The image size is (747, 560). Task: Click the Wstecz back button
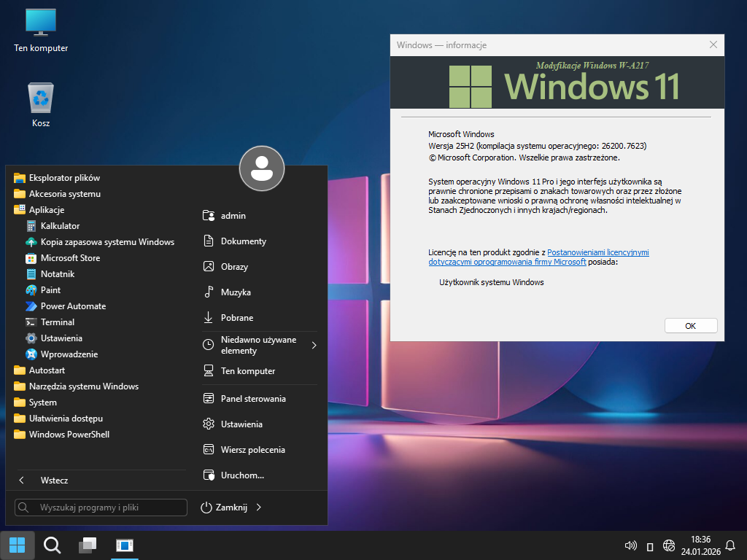[54, 481]
